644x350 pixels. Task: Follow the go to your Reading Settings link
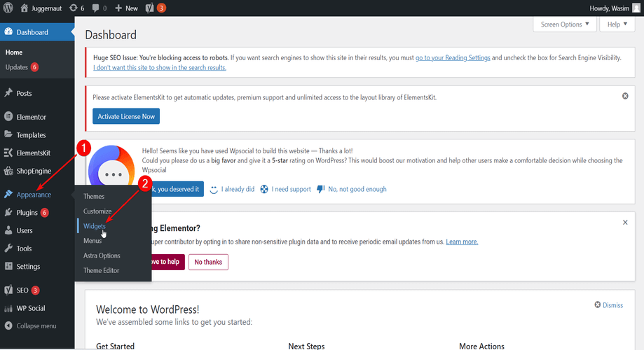point(453,58)
